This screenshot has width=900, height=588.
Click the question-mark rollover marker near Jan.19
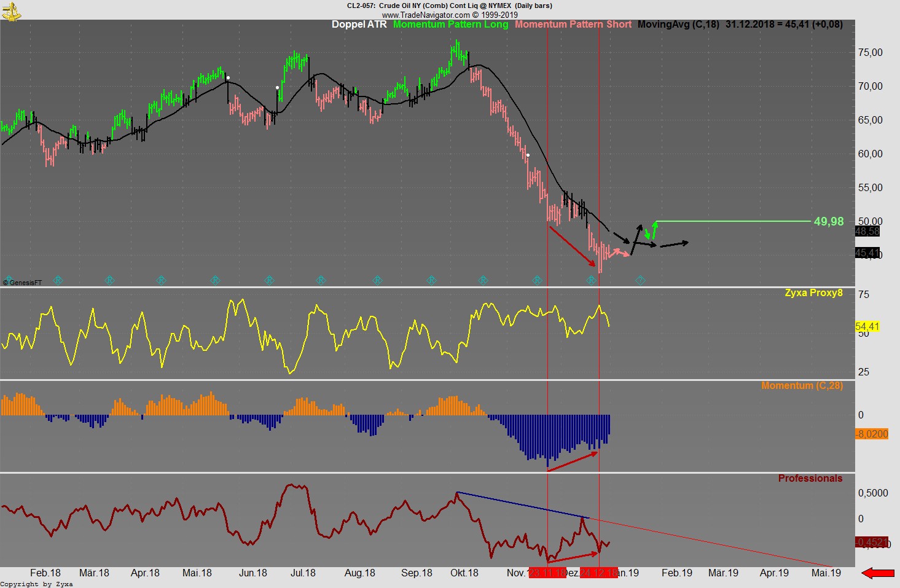tap(640, 280)
